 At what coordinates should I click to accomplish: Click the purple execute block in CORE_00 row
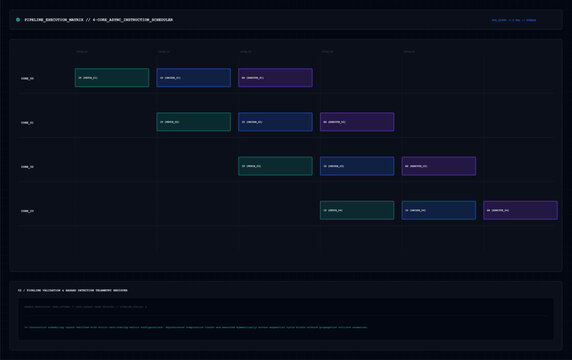click(275, 78)
